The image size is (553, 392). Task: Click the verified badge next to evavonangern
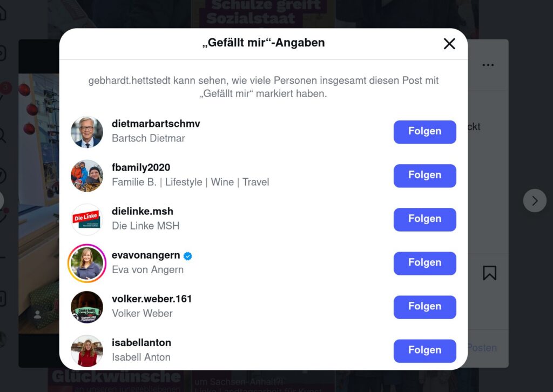click(x=188, y=256)
